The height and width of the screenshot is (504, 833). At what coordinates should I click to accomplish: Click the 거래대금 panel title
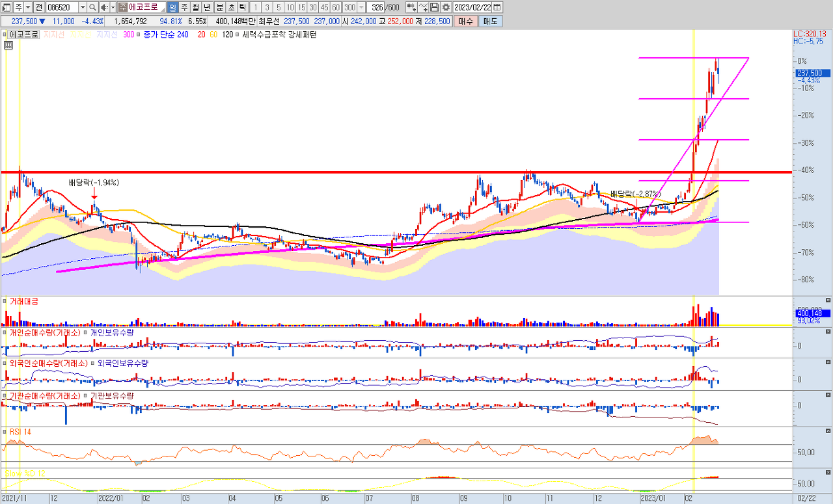pyautogui.click(x=23, y=301)
